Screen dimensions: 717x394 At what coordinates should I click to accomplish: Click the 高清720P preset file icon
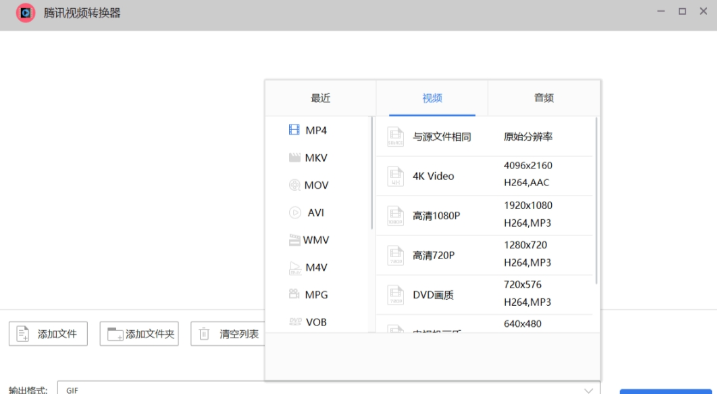(396, 255)
